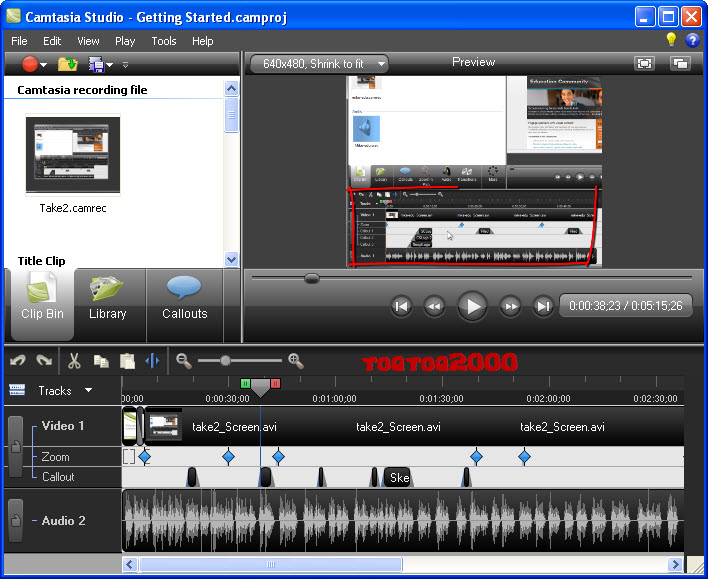Click the Cut scissors icon
The height and width of the screenshot is (579, 708).
(74, 361)
